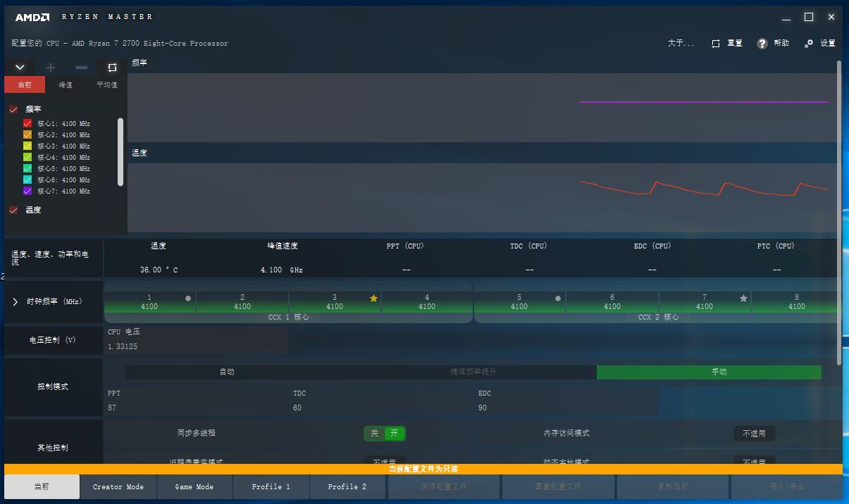Click the gray star on core 7

click(x=743, y=298)
